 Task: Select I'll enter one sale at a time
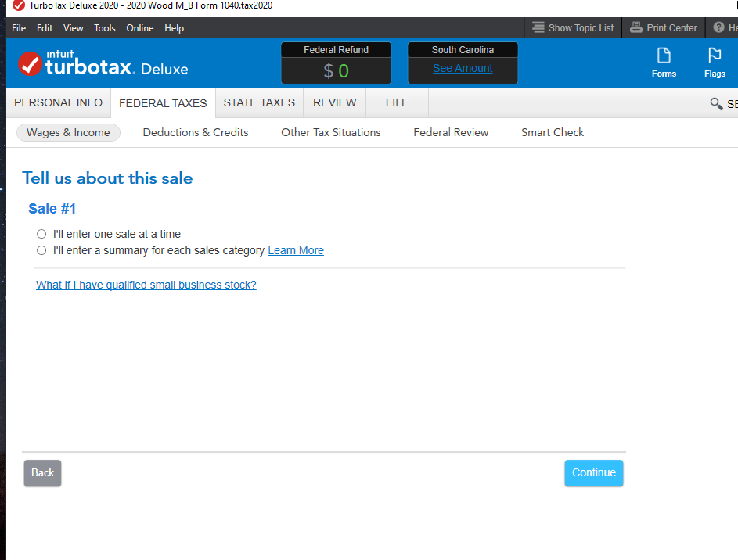[x=41, y=234]
